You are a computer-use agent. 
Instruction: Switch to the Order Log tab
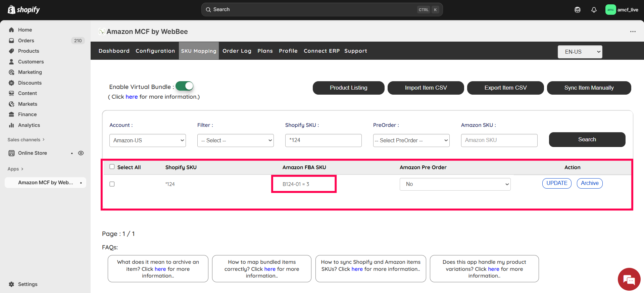pyautogui.click(x=237, y=51)
